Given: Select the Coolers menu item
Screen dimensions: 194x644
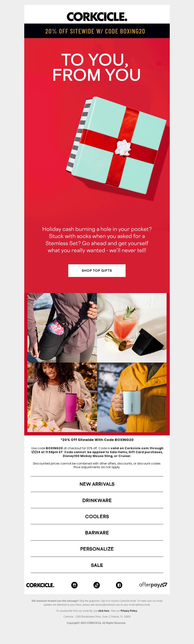Looking at the screenshot, I should [x=97, y=517].
